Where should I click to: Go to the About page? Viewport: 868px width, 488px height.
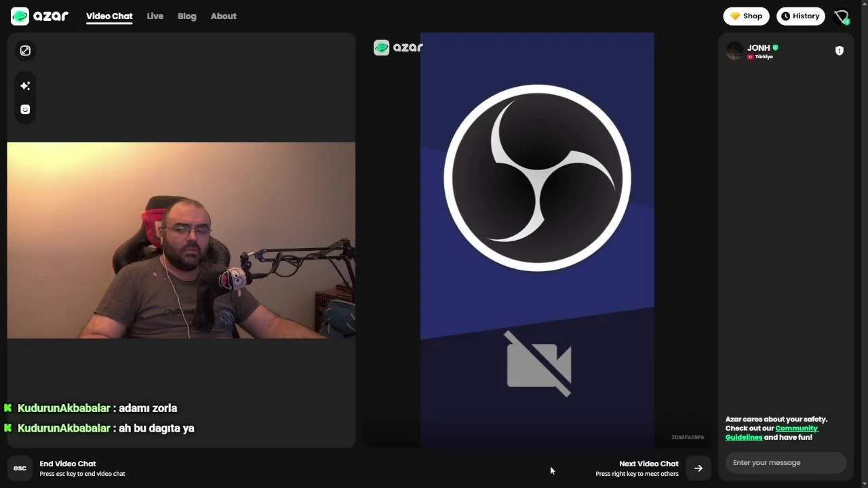[224, 16]
